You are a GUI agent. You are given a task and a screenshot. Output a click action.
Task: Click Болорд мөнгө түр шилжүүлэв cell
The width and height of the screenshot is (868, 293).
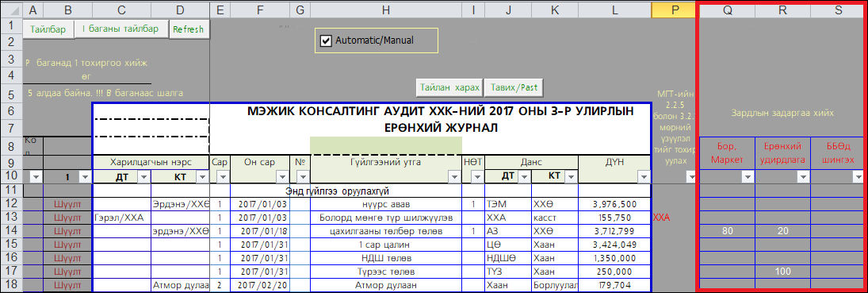coord(386,218)
